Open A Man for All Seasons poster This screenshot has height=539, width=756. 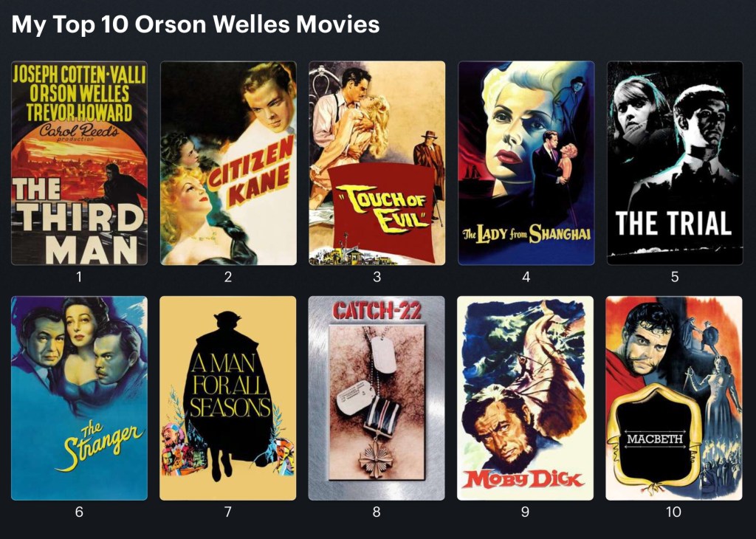pos(228,398)
